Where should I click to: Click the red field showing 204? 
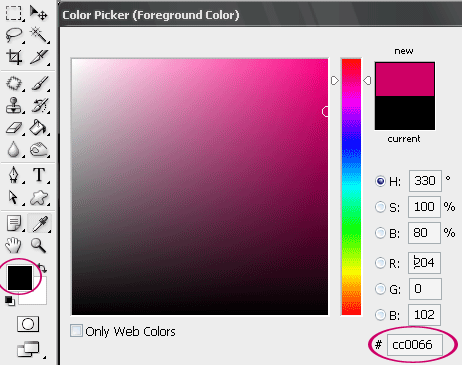[424, 263]
